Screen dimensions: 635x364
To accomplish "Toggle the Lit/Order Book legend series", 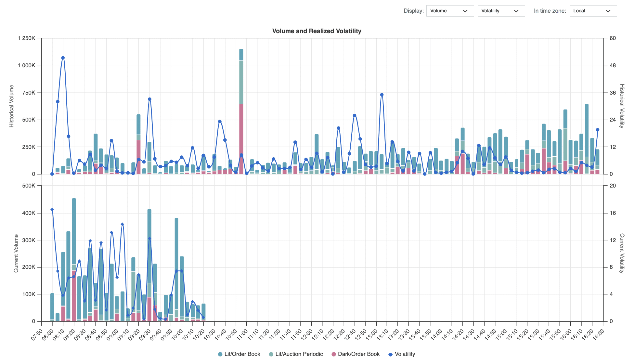I will point(242,354).
